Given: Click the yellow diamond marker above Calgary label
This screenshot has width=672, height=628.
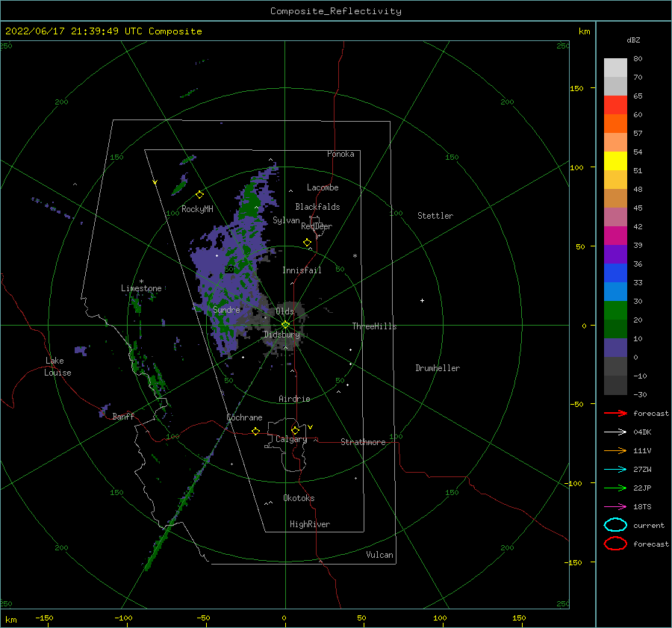Looking at the screenshot, I should [295, 430].
